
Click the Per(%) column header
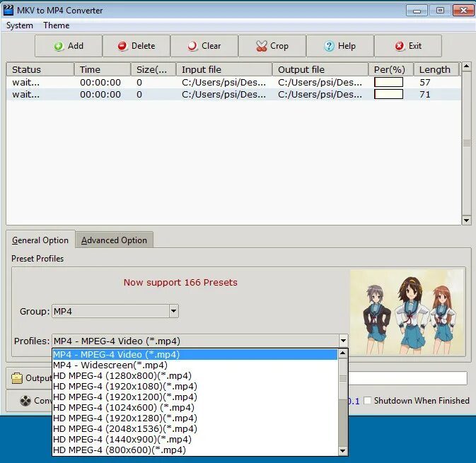[x=391, y=69]
